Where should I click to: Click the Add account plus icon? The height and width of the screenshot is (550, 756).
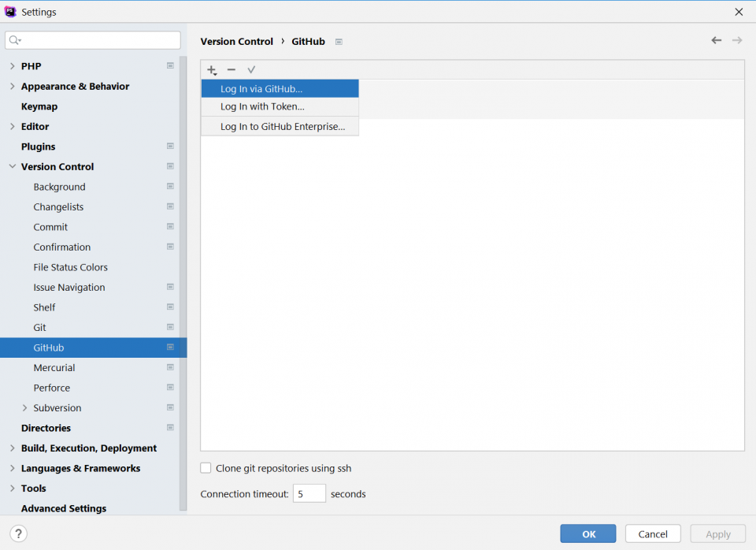coord(212,70)
